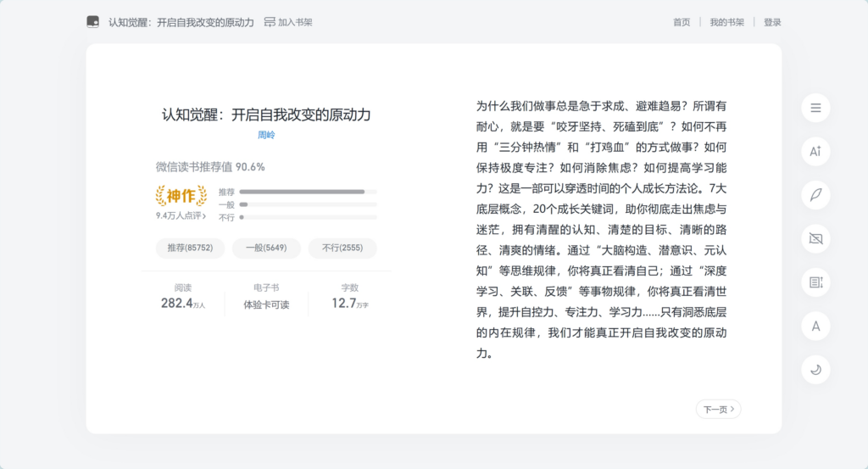The width and height of the screenshot is (868, 469).
Task: Select the 一般(5649) rating pill
Action: pos(266,248)
